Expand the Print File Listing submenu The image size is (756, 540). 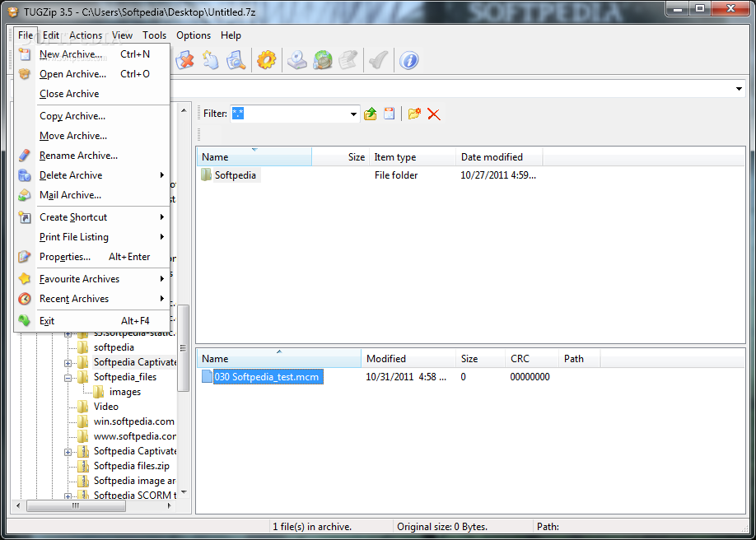[x=91, y=237]
